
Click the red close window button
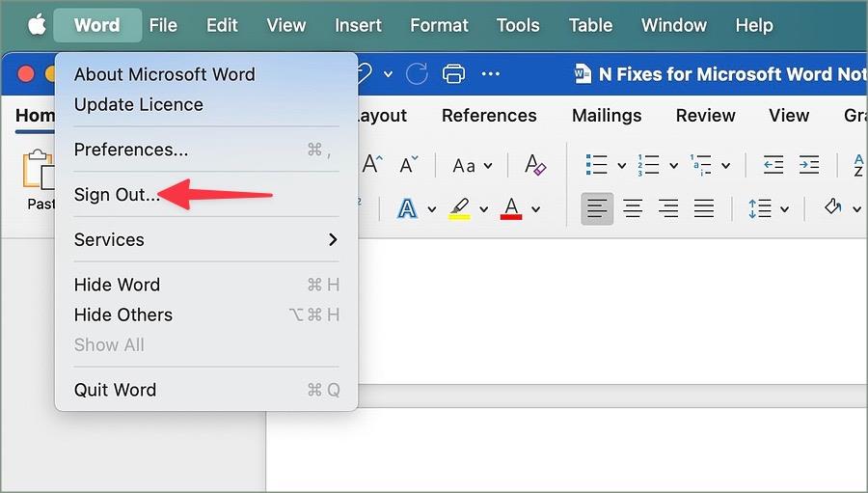coord(25,73)
